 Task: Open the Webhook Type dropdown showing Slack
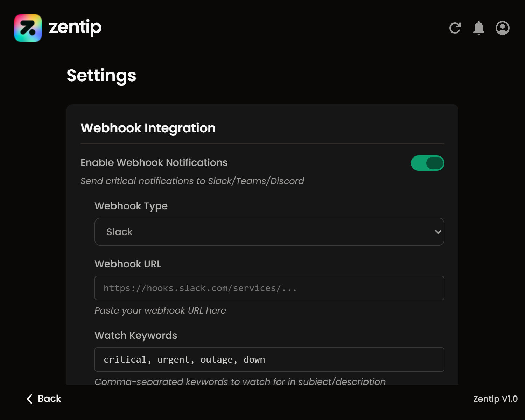pos(269,232)
